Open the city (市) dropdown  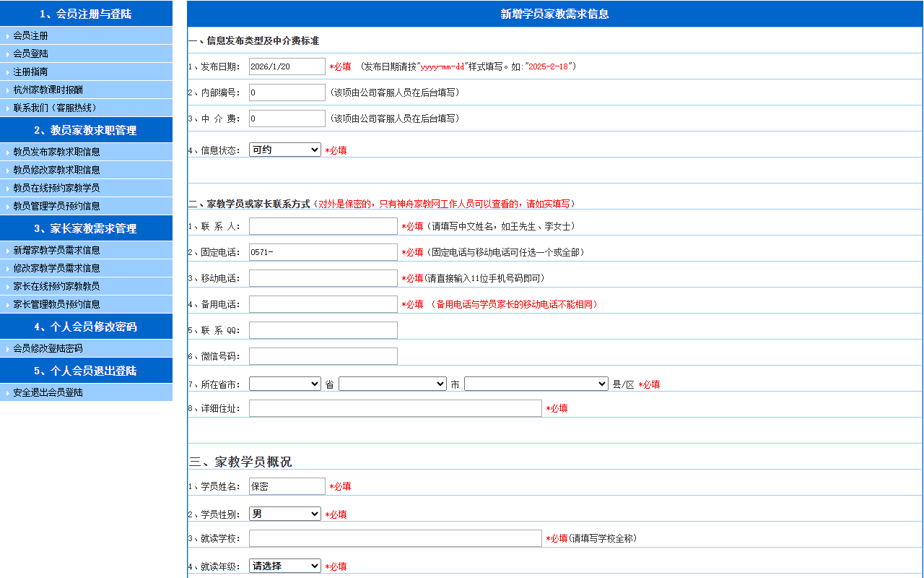pyautogui.click(x=392, y=384)
